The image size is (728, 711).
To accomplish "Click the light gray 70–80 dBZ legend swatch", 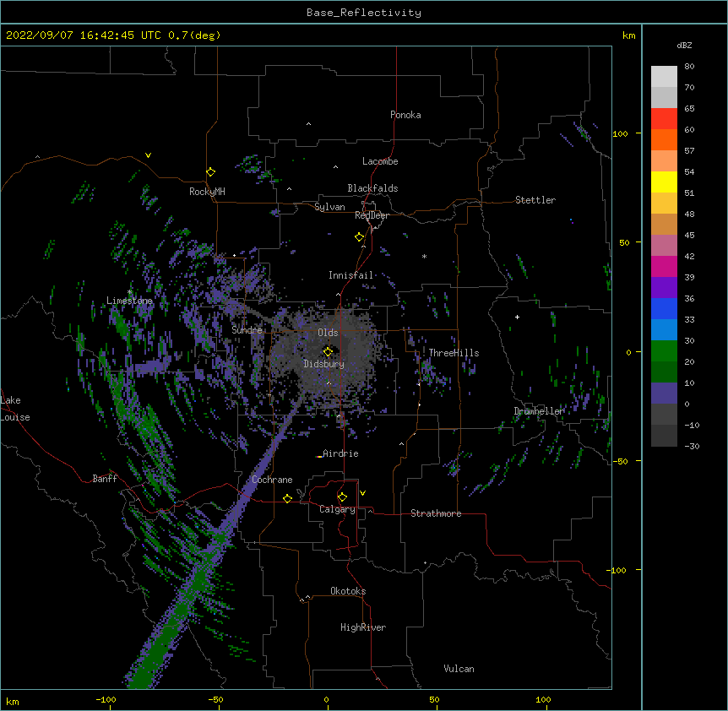I will click(664, 76).
